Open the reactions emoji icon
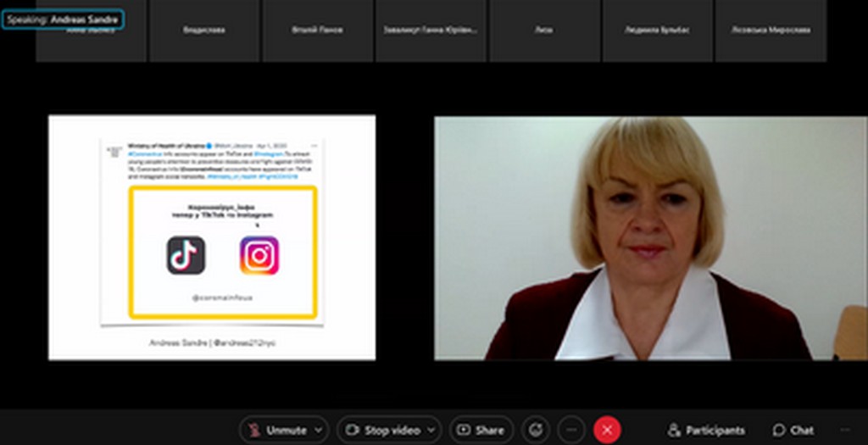 pos(535,430)
